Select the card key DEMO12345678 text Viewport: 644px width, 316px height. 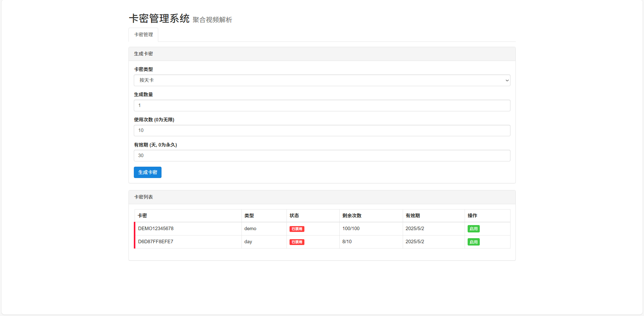point(156,228)
